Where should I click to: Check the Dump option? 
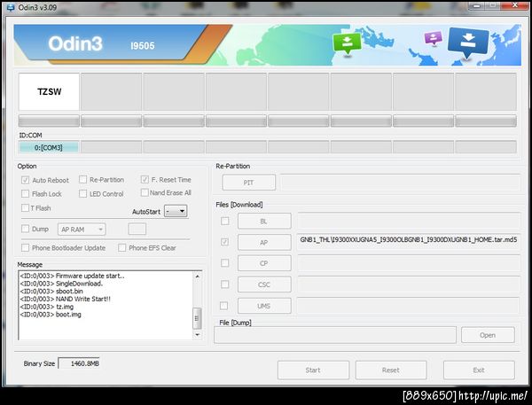click(25, 229)
